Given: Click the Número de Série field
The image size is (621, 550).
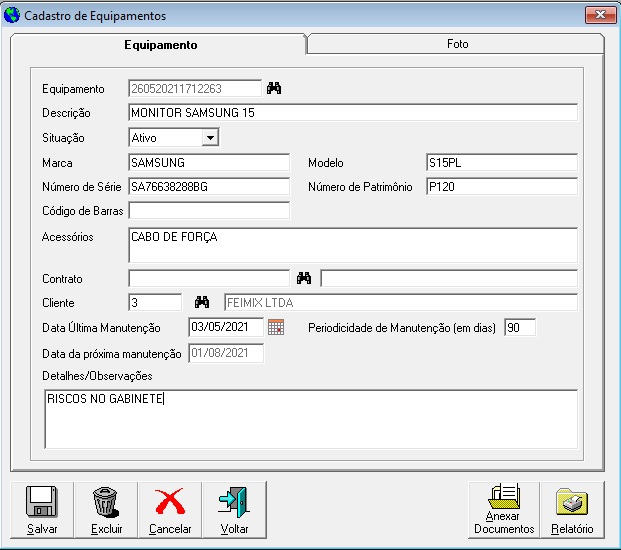Looking at the screenshot, I should [x=208, y=186].
